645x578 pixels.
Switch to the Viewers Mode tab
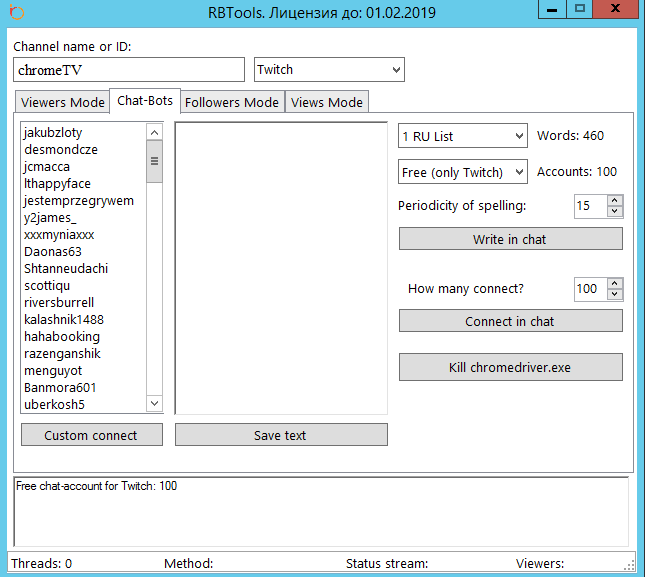[x=62, y=102]
